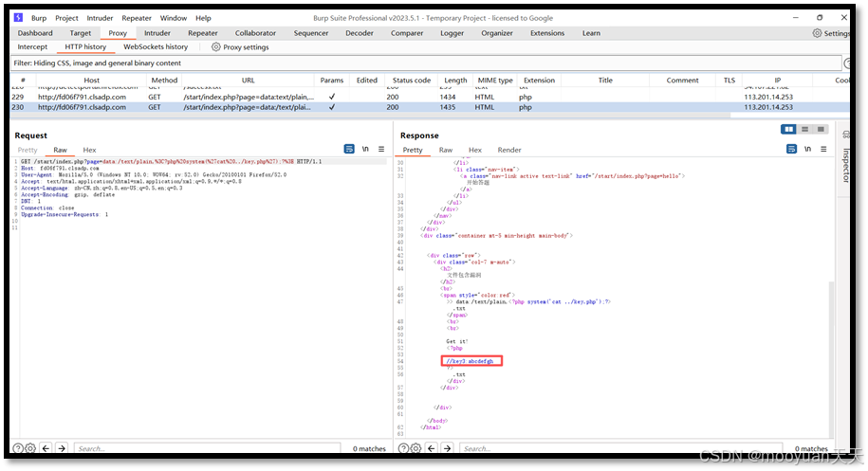Viewport: 868px width, 471px height.
Task: Open the Window menu
Action: (x=174, y=18)
